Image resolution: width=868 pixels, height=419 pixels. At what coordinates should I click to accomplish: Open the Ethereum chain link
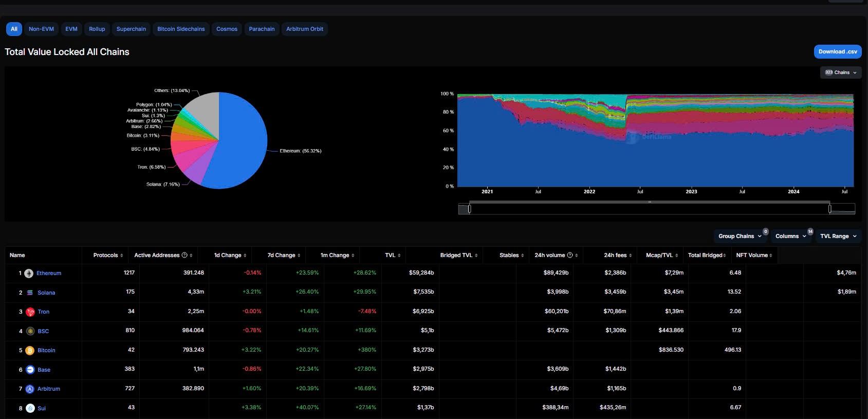coord(49,274)
